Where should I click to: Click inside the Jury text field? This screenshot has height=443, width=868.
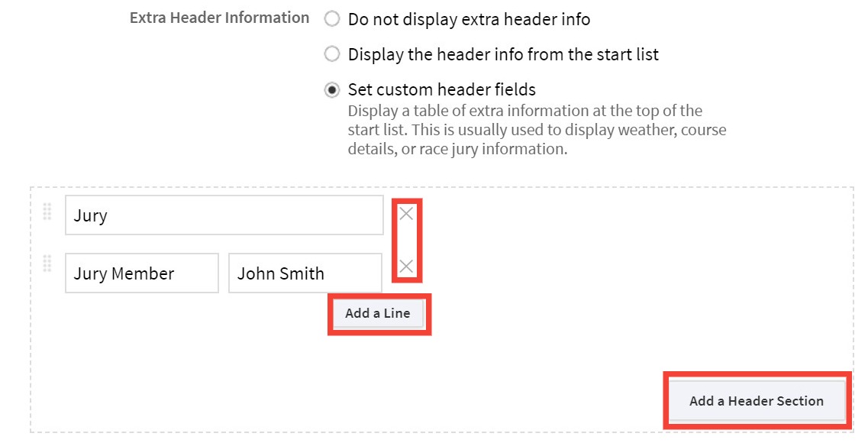click(x=224, y=215)
